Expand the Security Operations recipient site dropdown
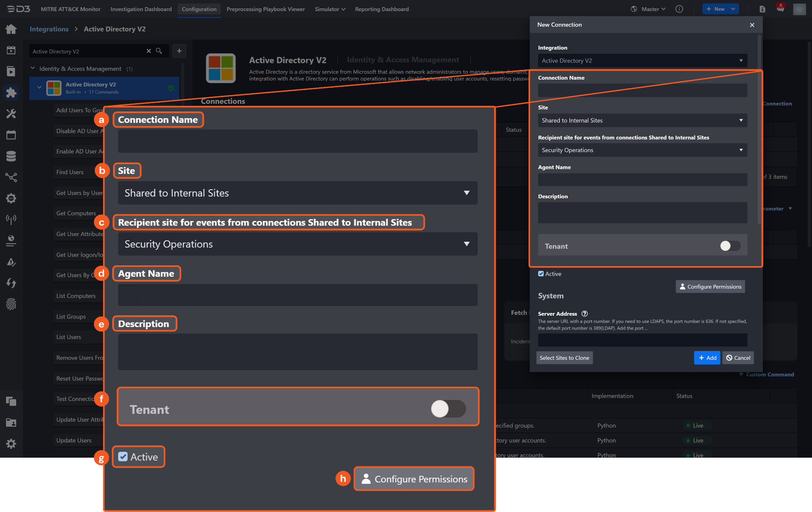Image resolution: width=812 pixels, height=512 pixels. pyautogui.click(x=642, y=150)
